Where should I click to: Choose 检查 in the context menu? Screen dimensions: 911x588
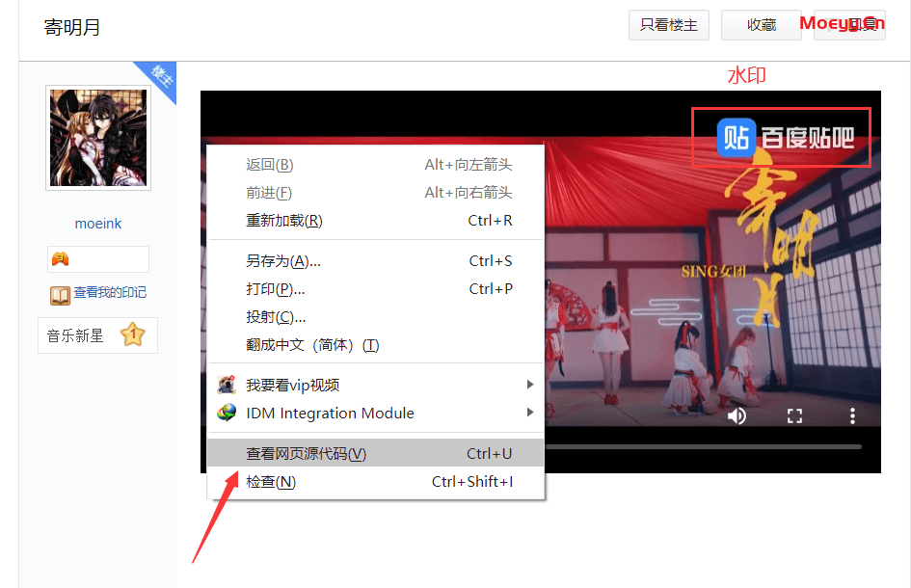click(271, 482)
